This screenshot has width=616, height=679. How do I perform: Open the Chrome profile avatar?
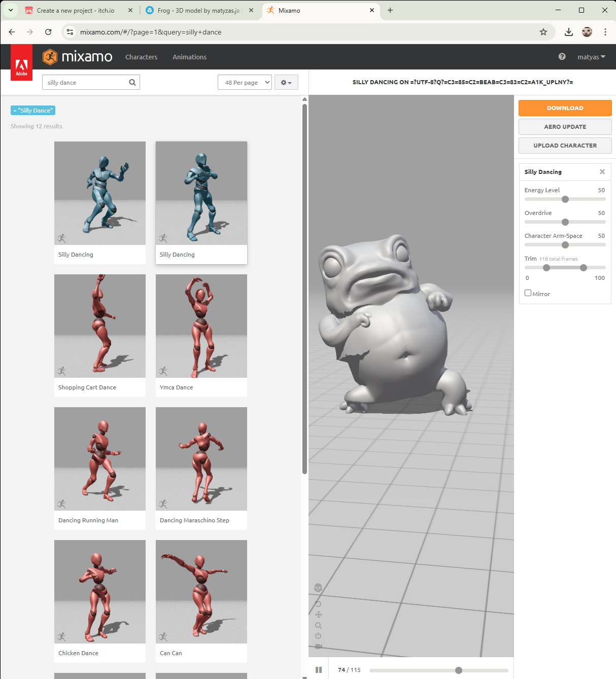(587, 32)
